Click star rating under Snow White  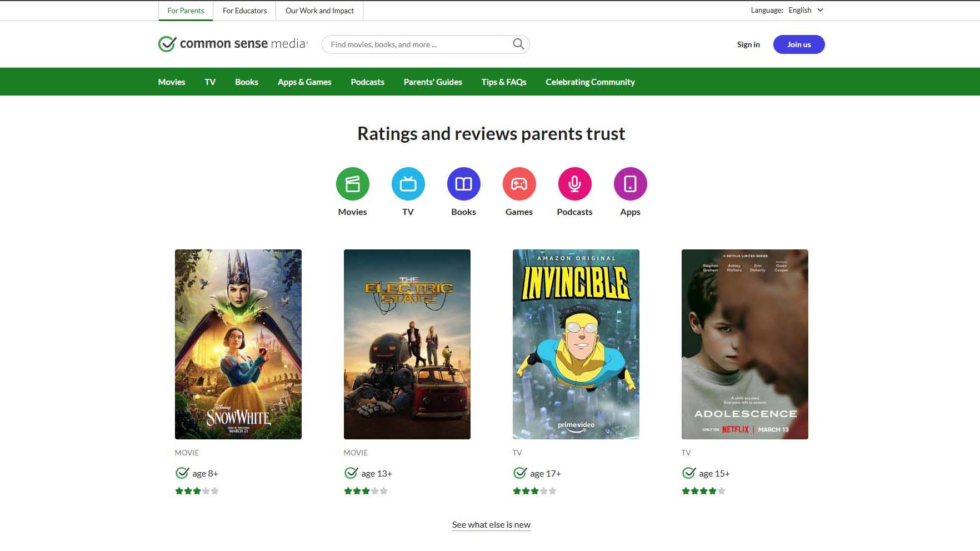pyautogui.click(x=197, y=491)
